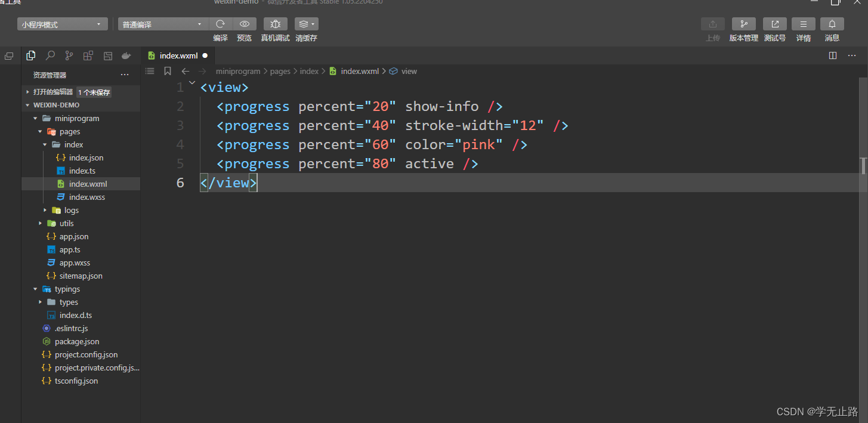Viewport: 868px width, 423px height.
Task: Click the outline list icon in breadcrumb bar
Action: click(x=150, y=71)
